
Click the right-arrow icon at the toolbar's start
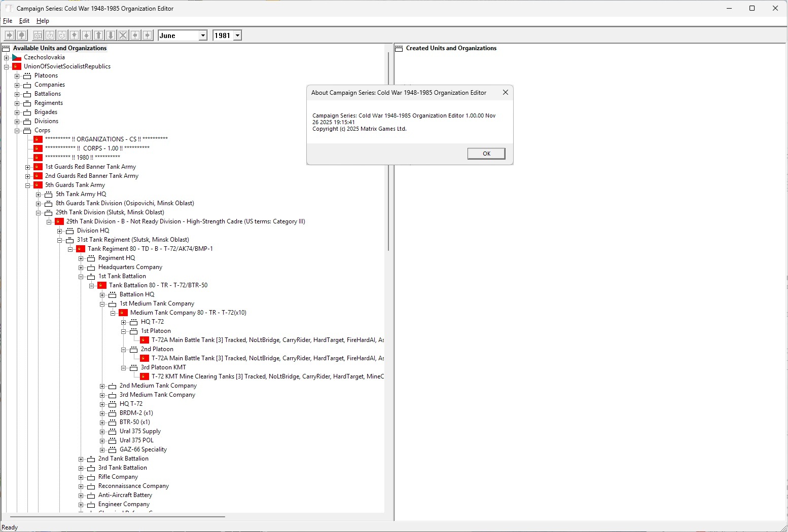(x=9, y=35)
